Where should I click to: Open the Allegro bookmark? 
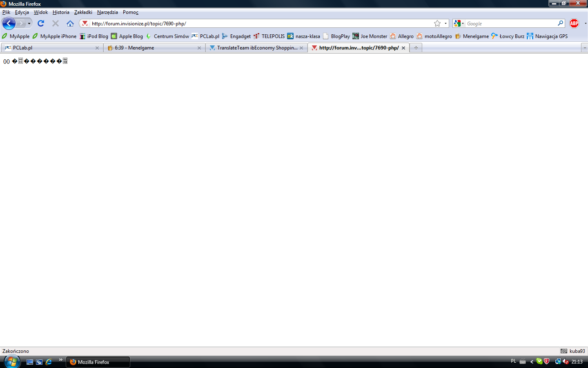(401, 36)
